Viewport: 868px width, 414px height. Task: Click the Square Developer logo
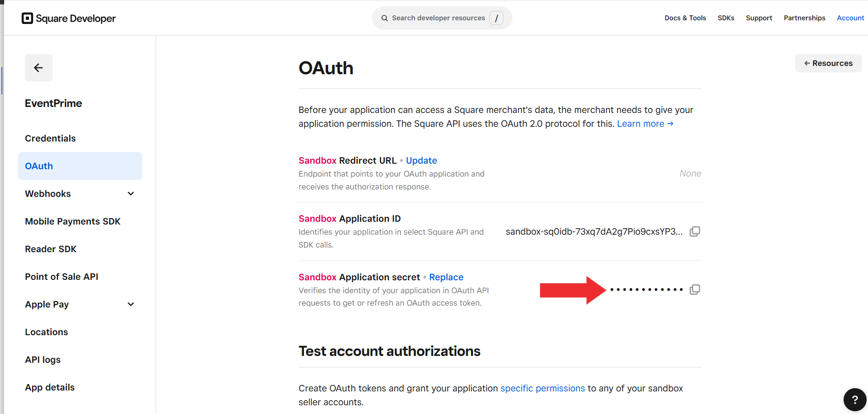(x=69, y=18)
